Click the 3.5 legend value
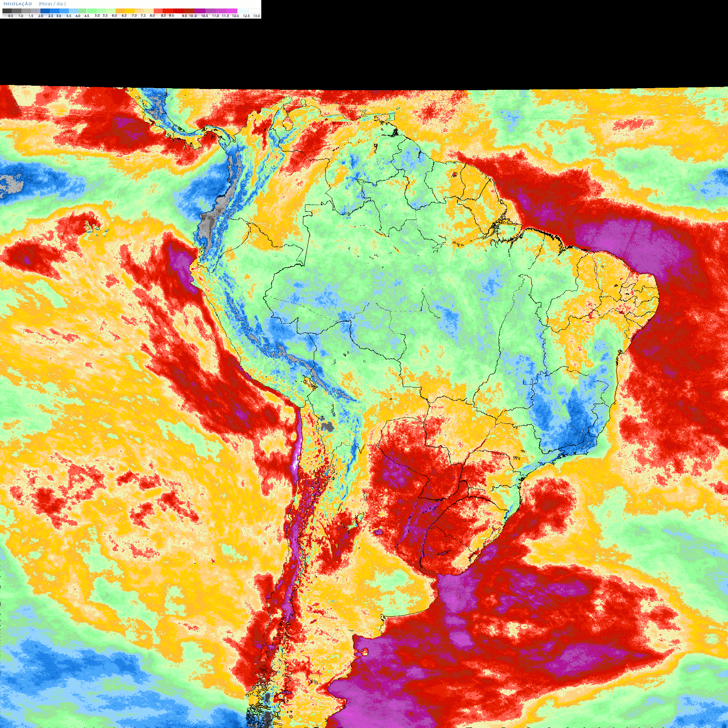728x728 pixels. 69,16
